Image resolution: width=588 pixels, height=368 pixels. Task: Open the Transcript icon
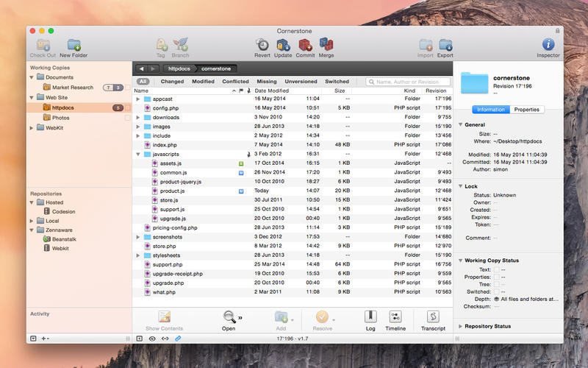(433, 316)
